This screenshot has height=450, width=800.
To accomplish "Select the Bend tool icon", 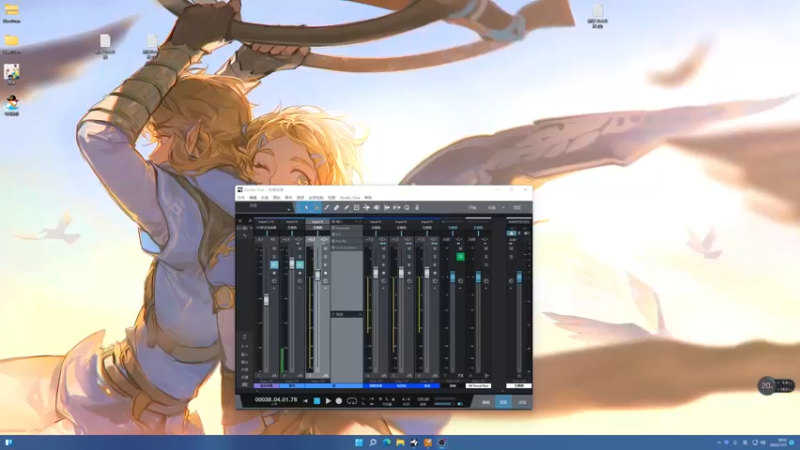I will tap(366, 208).
